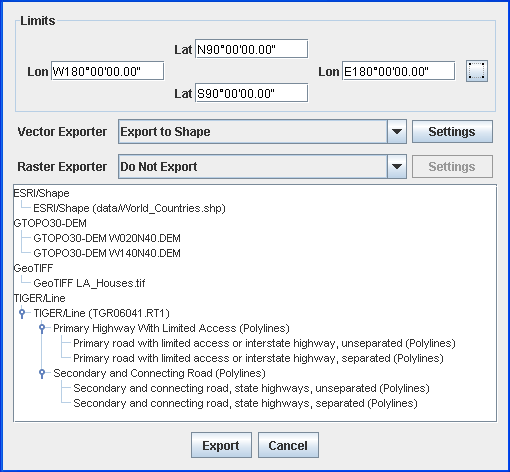Open Vector Exporter Settings

coord(452,132)
